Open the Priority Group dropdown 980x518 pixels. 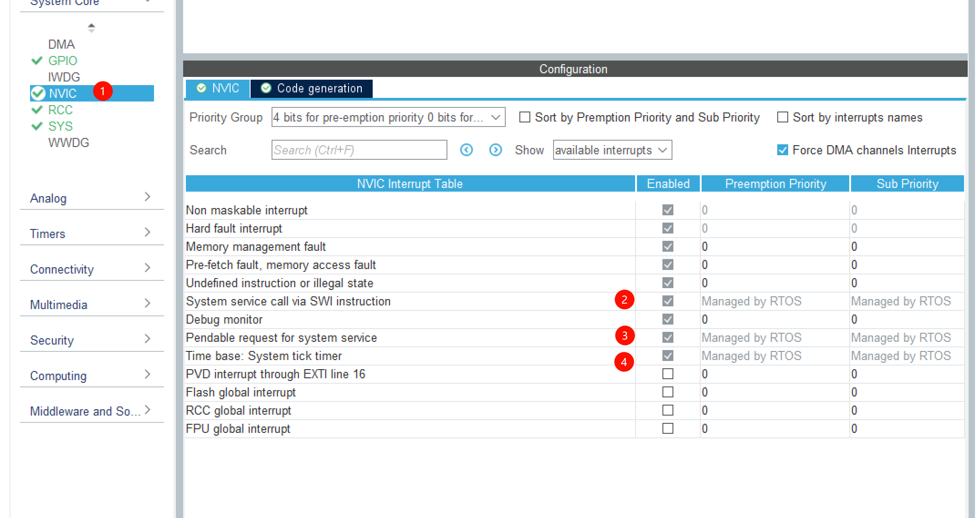388,117
